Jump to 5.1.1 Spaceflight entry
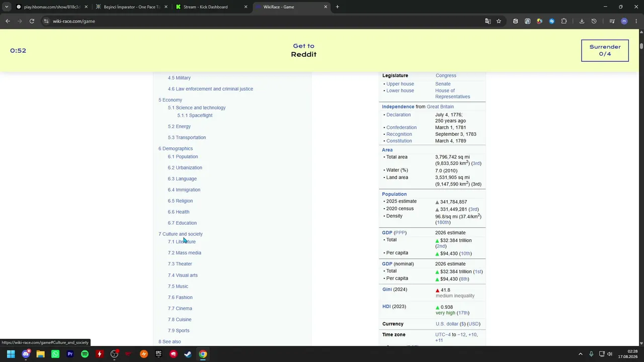Screen dimensions: 644x362 point(195,115)
